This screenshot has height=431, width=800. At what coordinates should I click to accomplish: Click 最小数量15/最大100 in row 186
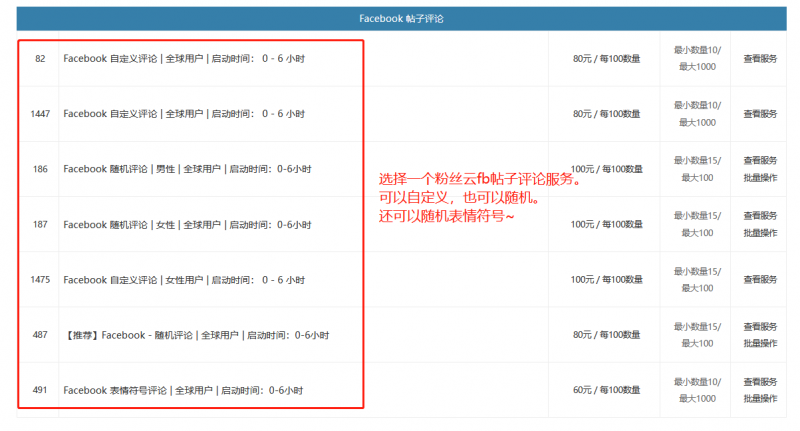(x=697, y=169)
